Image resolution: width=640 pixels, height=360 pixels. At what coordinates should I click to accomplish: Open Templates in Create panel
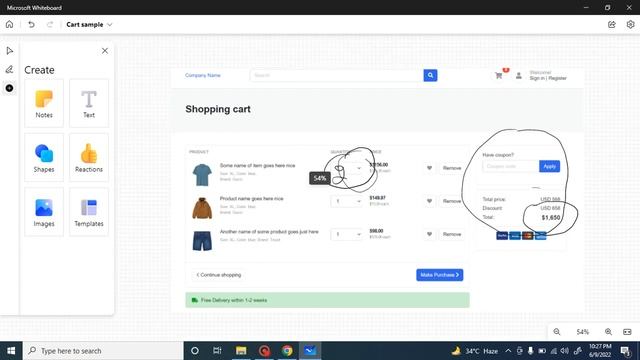pos(89,212)
